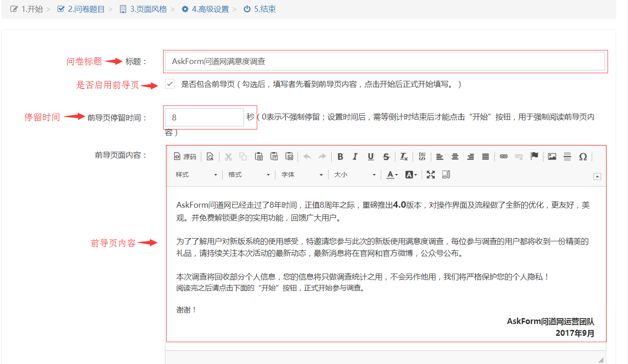Click the text 谢谢！ in editor
This screenshot has height=364, width=628.
[x=186, y=310]
